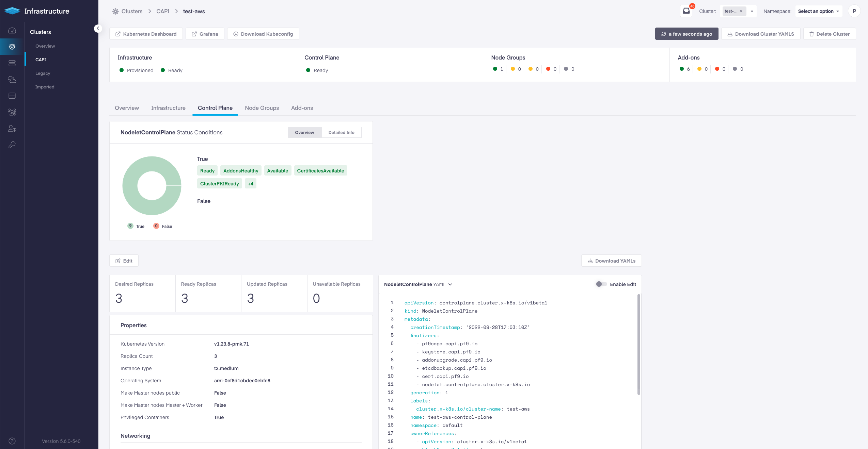Click the AMI value ami-0cf8d1cbdee0ebfe8

(x=242, y=381)
